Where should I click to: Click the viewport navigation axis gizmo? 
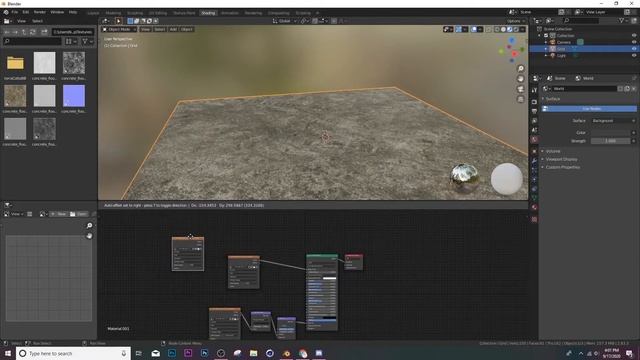(510, 49)
